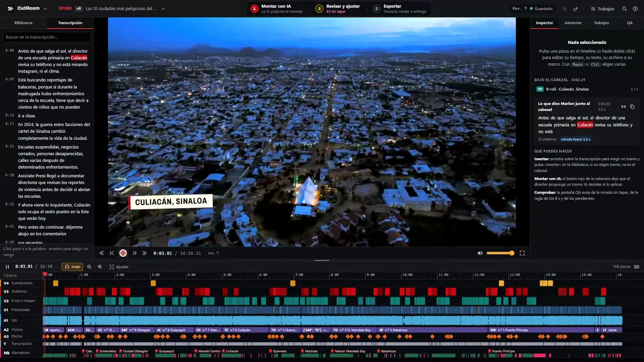Toggle the Imán snapping button
Image resolution: width=644 pixels, height=362 pixels.
click(x=72, y=267)
